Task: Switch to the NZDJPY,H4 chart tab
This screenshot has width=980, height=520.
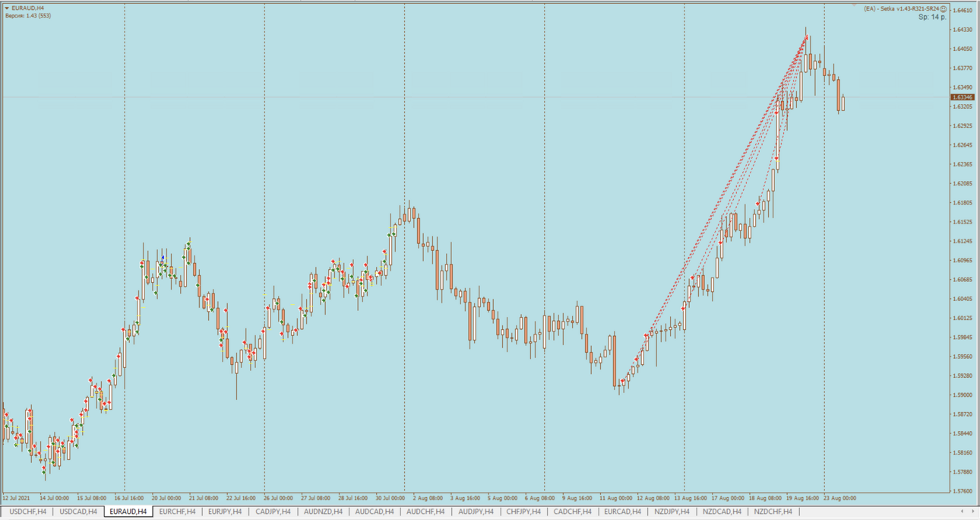Action: [x=672, y=512]
